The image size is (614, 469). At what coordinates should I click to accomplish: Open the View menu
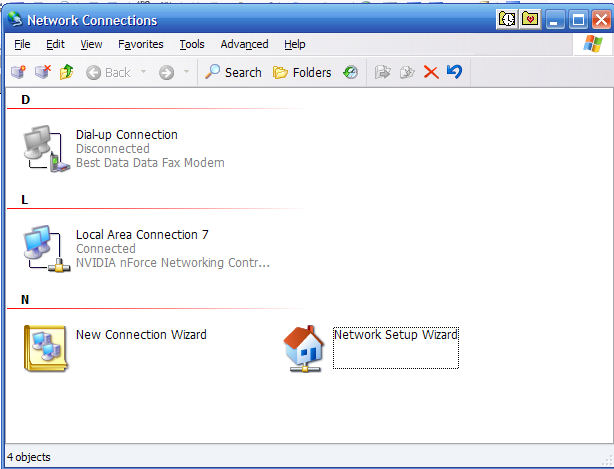pyautogui.click(x=91, y=44)
